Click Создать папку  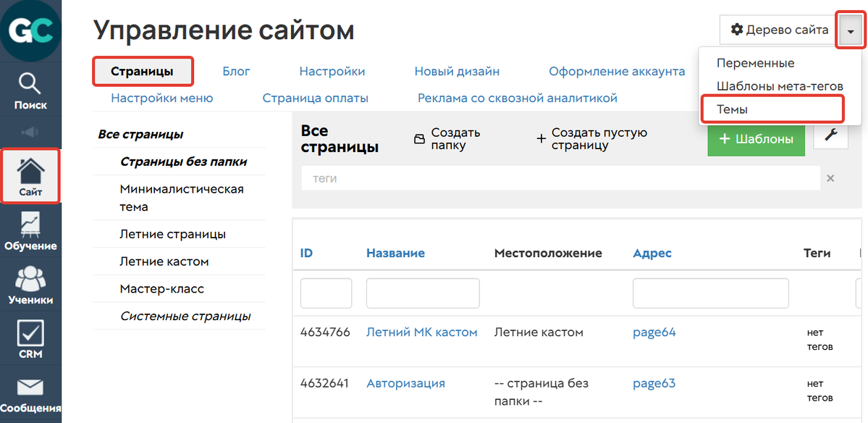pyautogui.click(x=447, y=139)
